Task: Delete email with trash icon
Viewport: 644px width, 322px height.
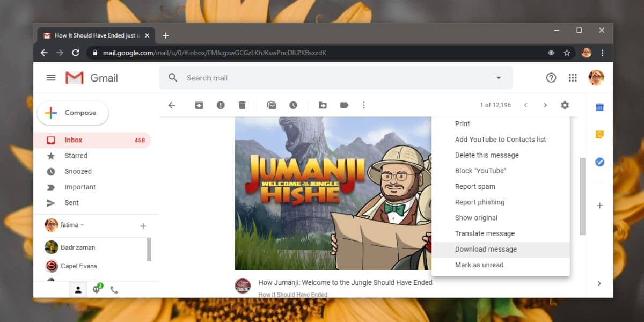Action: point(242,105)
